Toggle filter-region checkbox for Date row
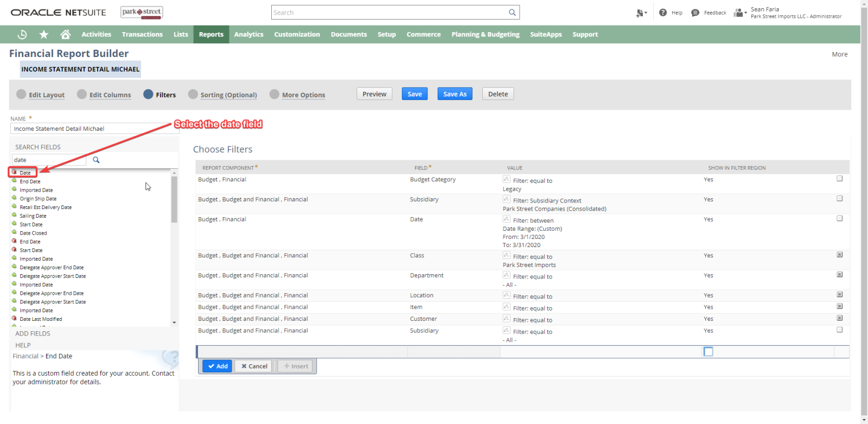This screenshot has height=424, width=868. [840, 218]
